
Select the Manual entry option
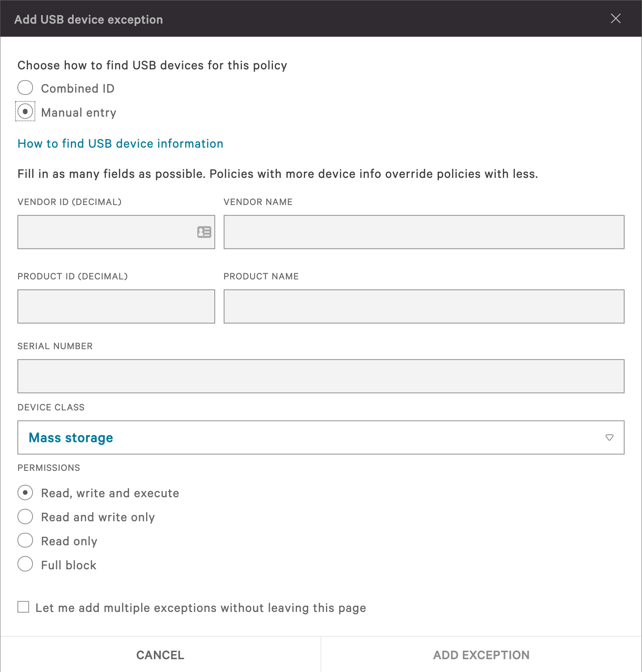[25, 112]
